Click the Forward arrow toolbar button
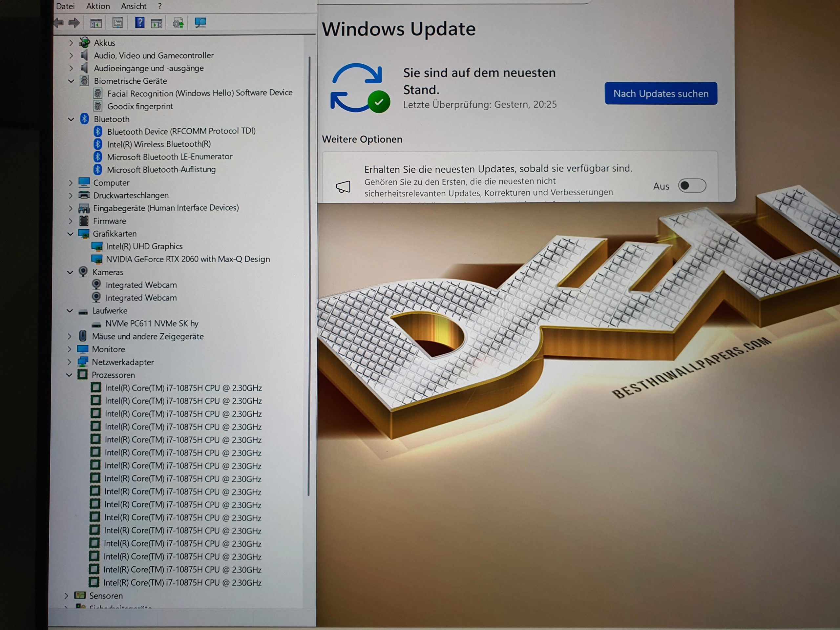Screen dimensions: 840x630 (74, 23)
